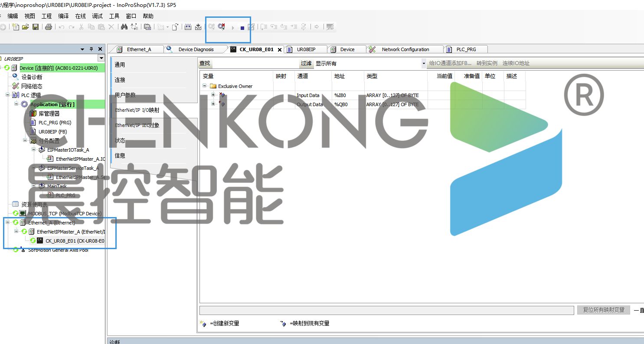Click the 给IO通道添加FB button
644x344 pixels.
tap(450, 63)
